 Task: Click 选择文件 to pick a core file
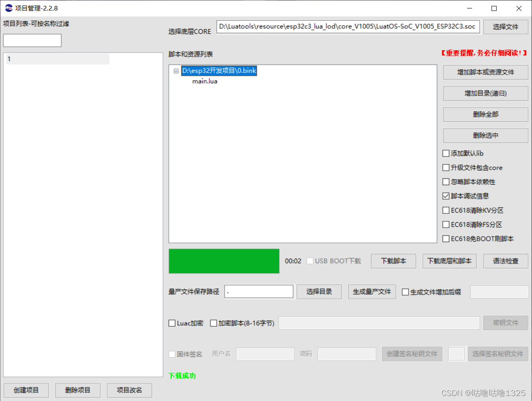(505, 27)
